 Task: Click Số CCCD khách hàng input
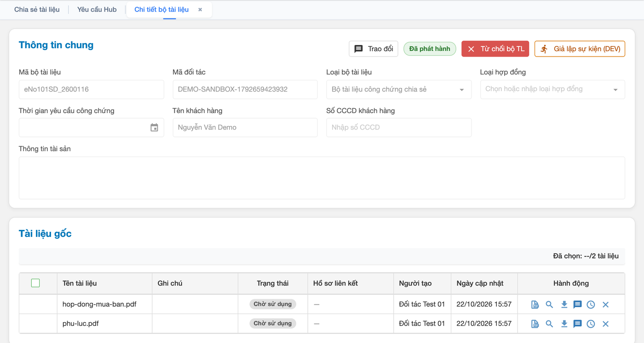399,127
